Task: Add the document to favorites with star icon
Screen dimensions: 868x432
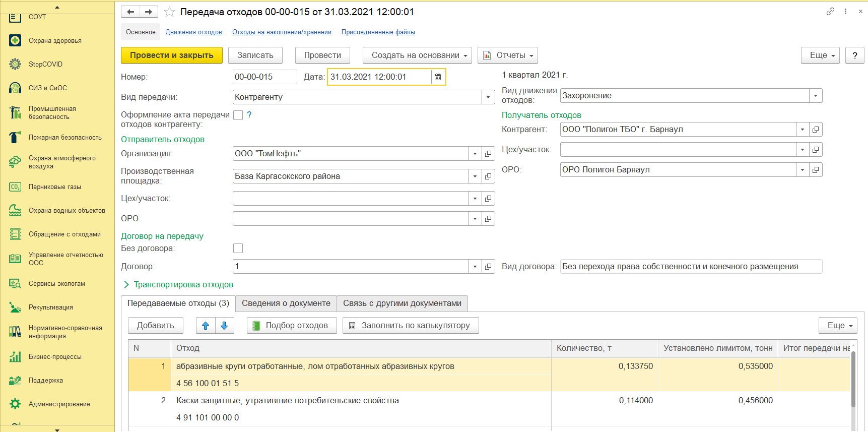Action: (x=170, y=12)
